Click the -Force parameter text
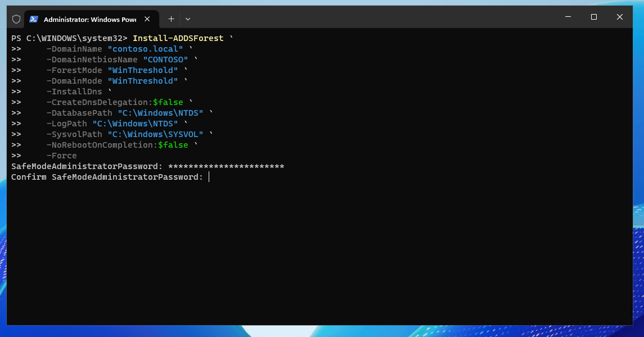This screenshot has width=644, height=337. [x=61, y=156]
